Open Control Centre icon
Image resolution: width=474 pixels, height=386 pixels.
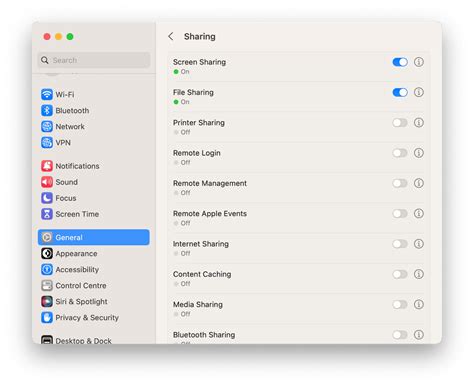tap(47, 285)
